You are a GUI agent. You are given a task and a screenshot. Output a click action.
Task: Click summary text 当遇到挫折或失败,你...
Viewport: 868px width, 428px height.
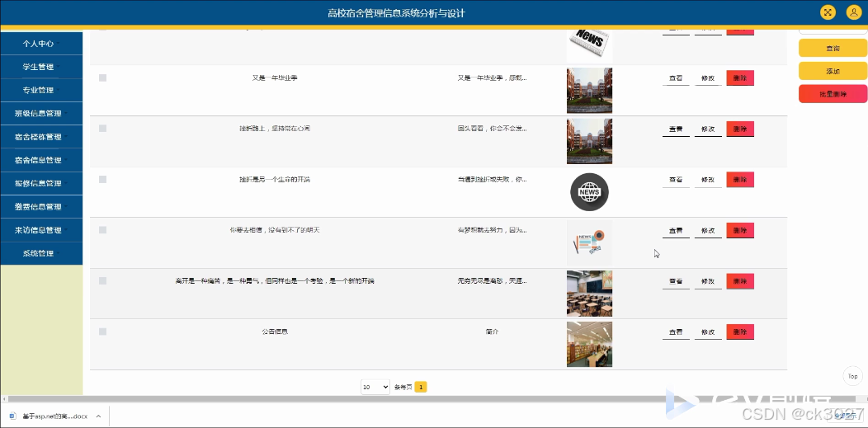click(492, 179)
